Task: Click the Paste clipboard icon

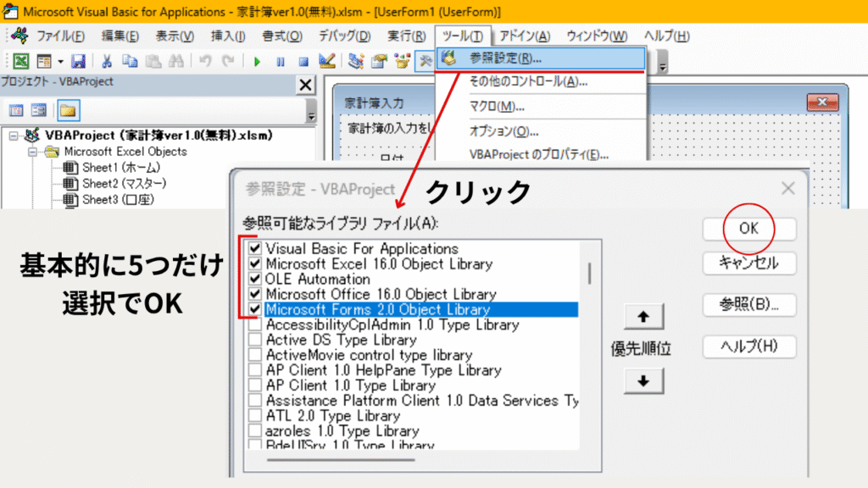Action: (x=153, y=61)
